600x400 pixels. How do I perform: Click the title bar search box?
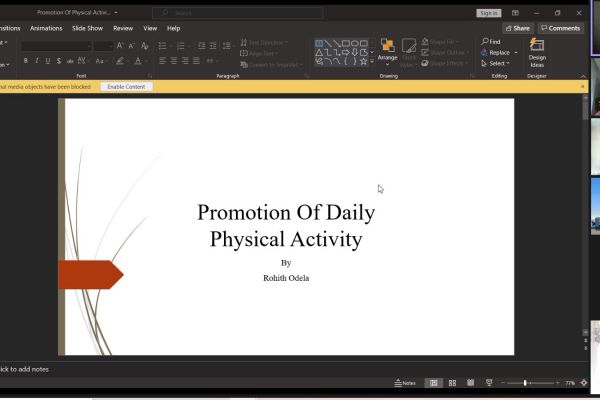coord(238,13)
